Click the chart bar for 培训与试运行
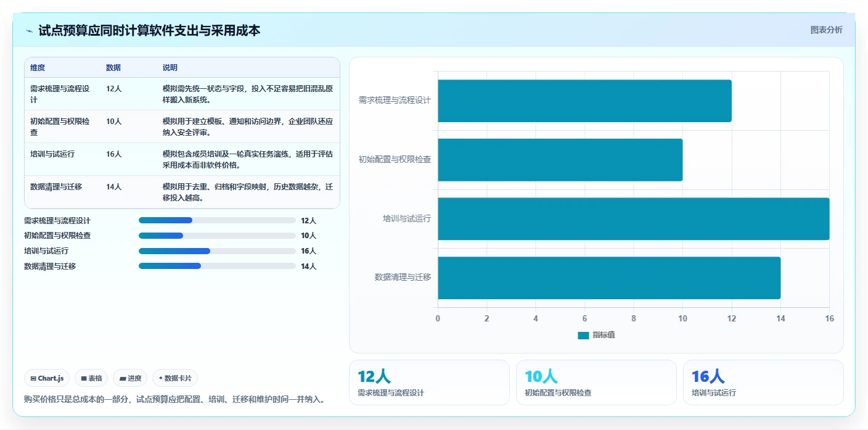The image size is (868, 430). pyautogui.click(x=634, y=219)
